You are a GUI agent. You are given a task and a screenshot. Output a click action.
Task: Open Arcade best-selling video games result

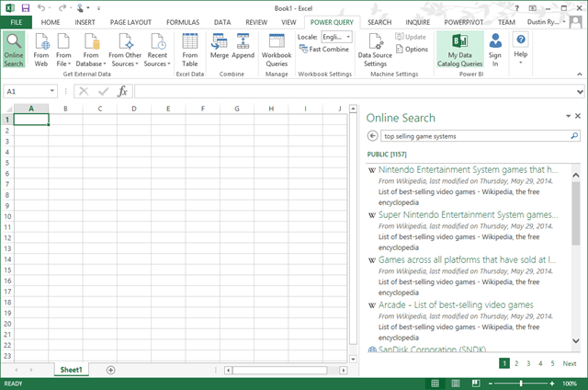(456, 304)
